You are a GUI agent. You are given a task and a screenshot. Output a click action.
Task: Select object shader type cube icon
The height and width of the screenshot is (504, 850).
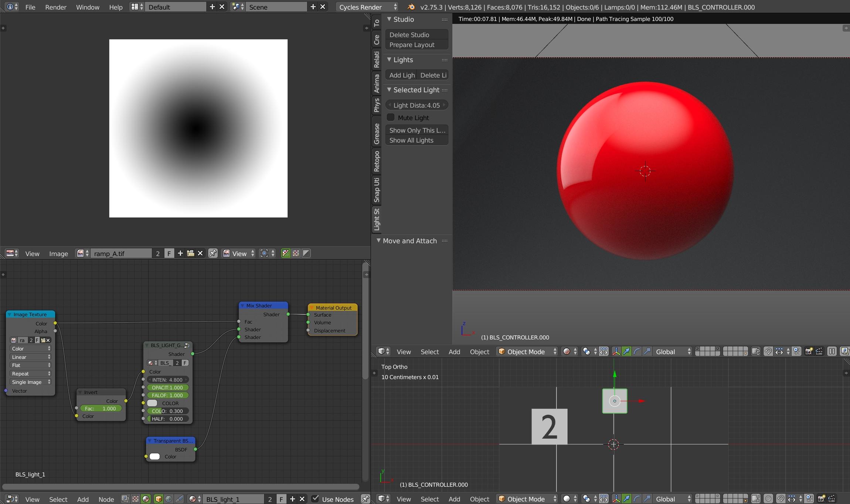tap(159, 499)
